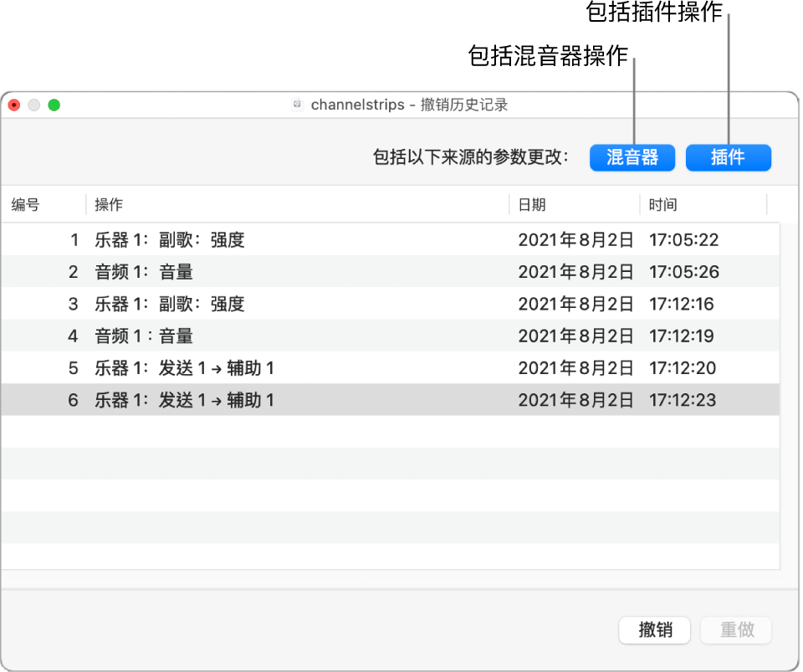Close the 撤销历史记录 window
This screenshot has height=672, width=803.
pyautogui.click(x=13, y=105)
